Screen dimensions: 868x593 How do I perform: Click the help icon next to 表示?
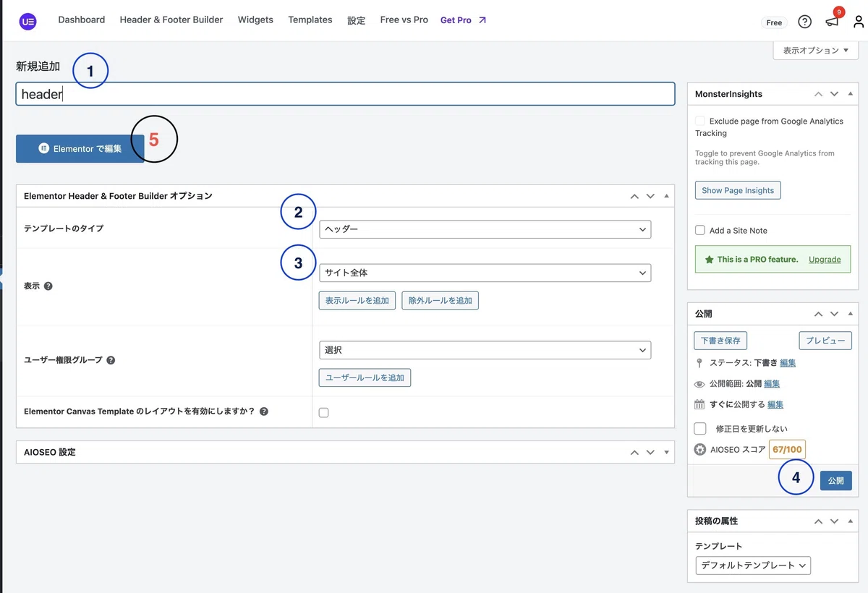[x=48, y=286]
